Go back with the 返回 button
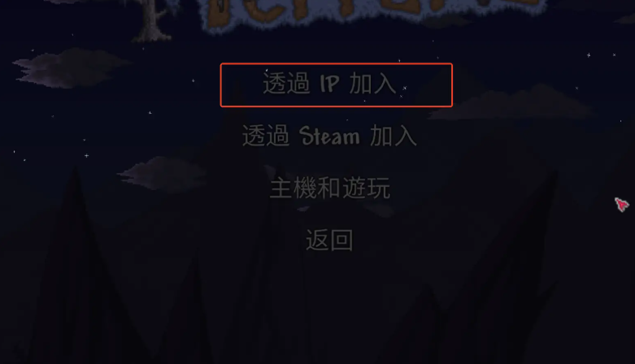 [x=329, y=240]
